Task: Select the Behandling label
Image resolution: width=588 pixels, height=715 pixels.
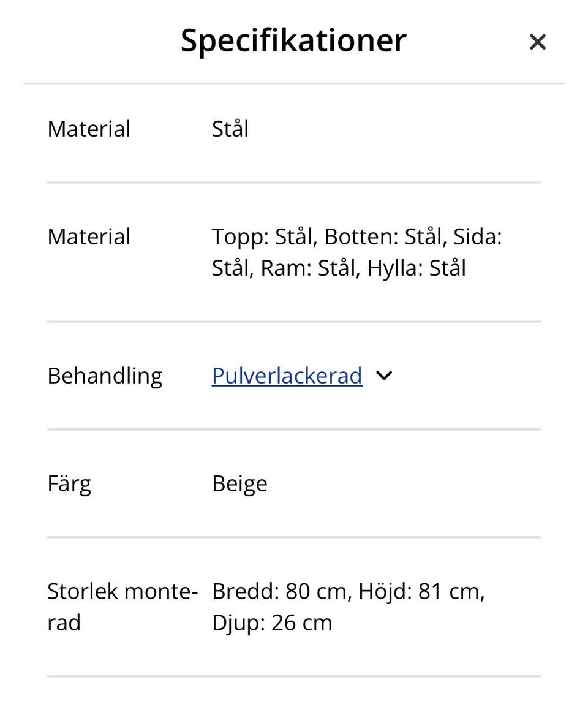Action: pyautogui.click(x=105, y=376)
